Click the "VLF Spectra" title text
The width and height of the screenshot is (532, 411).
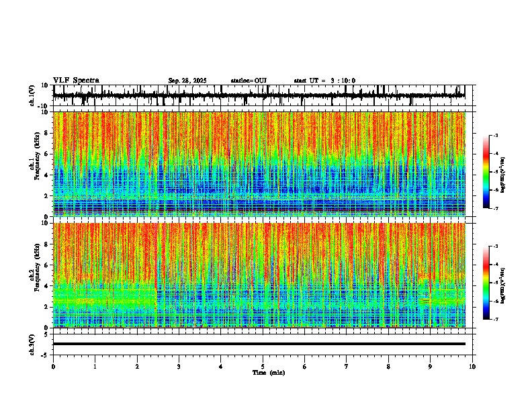pos(76,81)
